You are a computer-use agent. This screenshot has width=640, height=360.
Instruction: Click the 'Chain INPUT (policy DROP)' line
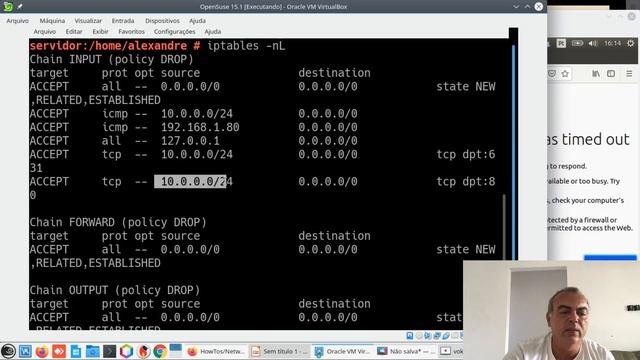(111, 60)
